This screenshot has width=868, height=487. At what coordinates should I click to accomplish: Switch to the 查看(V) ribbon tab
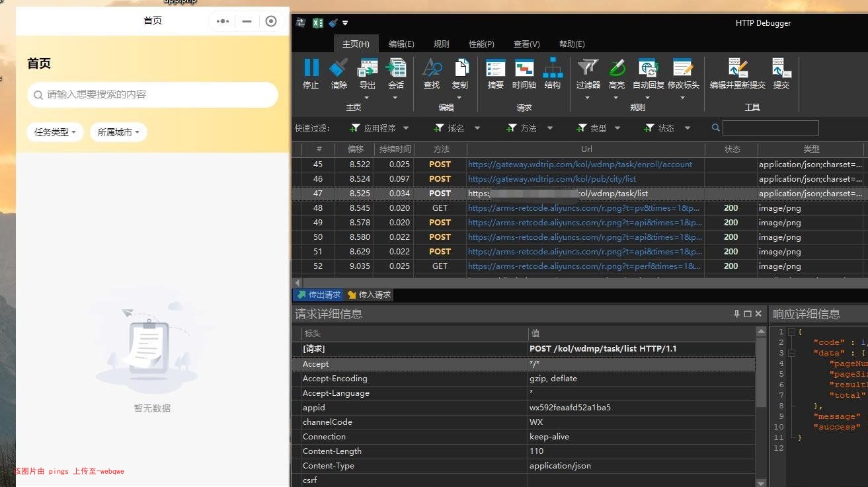coord(527,44)
